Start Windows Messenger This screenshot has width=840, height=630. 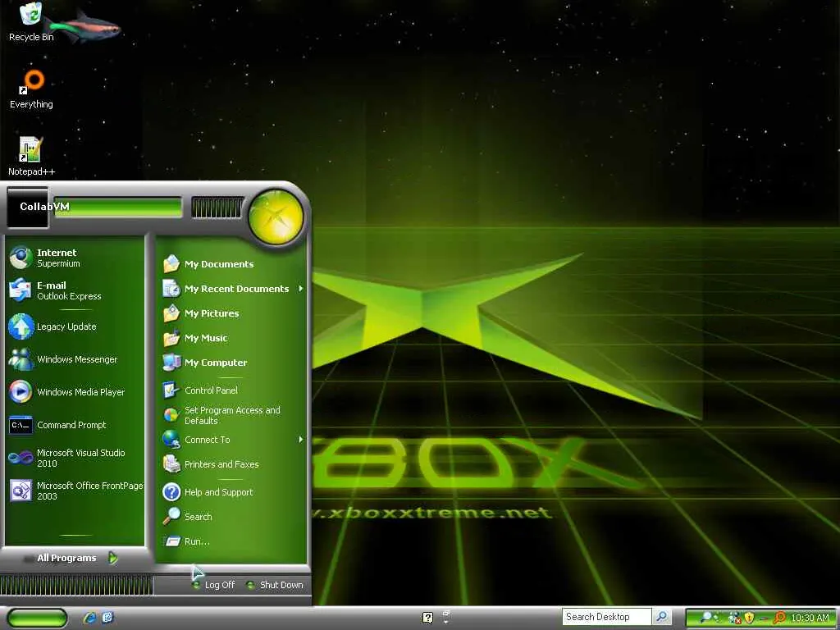[x=75, y=359]
